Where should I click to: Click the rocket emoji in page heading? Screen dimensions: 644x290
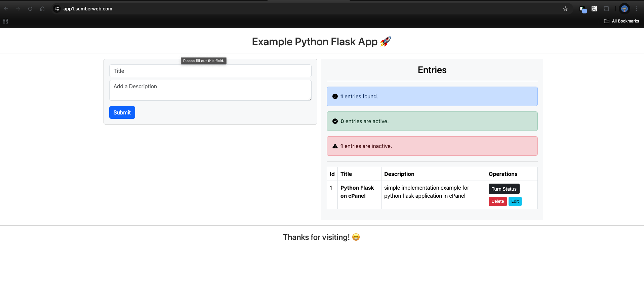(386, 42)
